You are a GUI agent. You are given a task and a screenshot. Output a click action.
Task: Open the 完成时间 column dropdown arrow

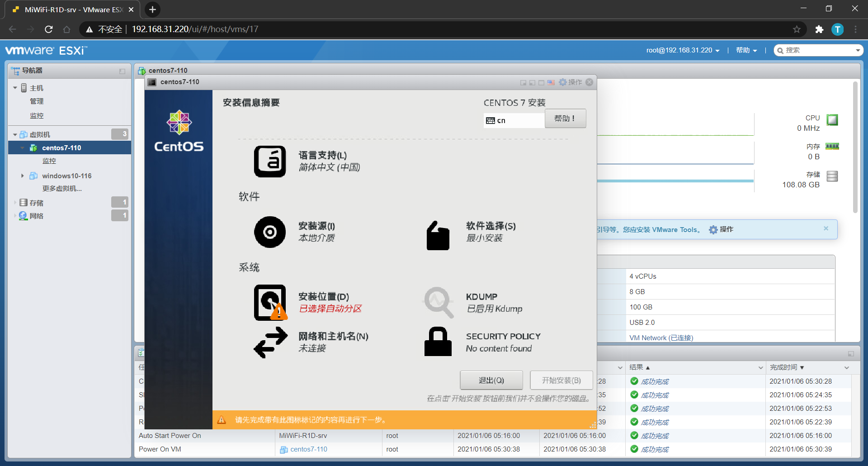click(x=847, y=368)
